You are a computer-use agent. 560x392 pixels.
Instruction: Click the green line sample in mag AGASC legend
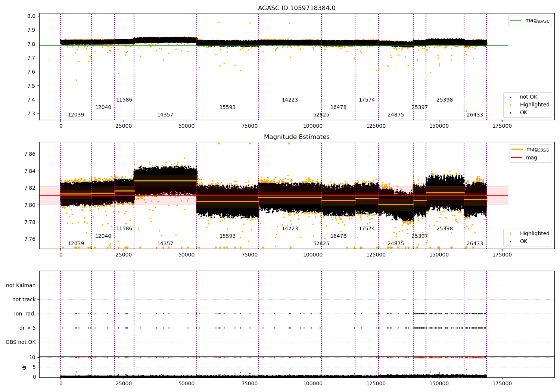pyautogui.click(x=516, y=21)
